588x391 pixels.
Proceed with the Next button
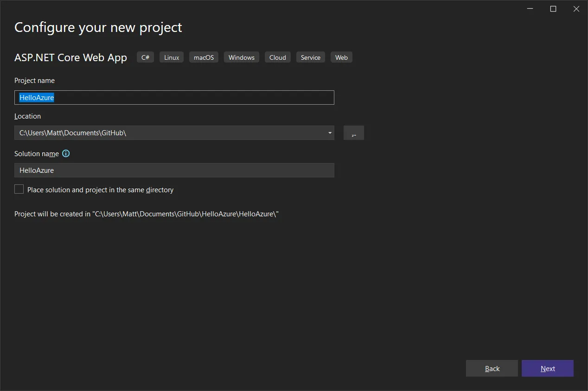(x=548, y=368)
